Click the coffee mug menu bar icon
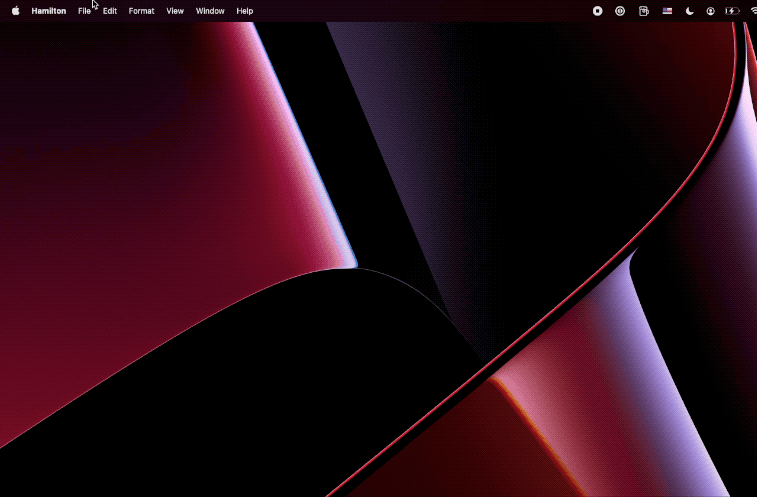 [x=644, y=11]
